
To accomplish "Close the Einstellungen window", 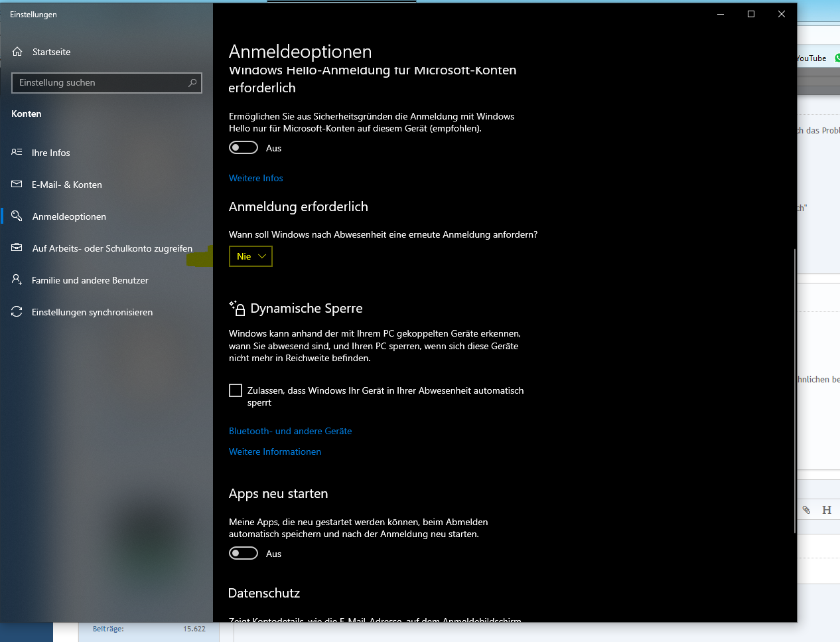I will (782, 14).
